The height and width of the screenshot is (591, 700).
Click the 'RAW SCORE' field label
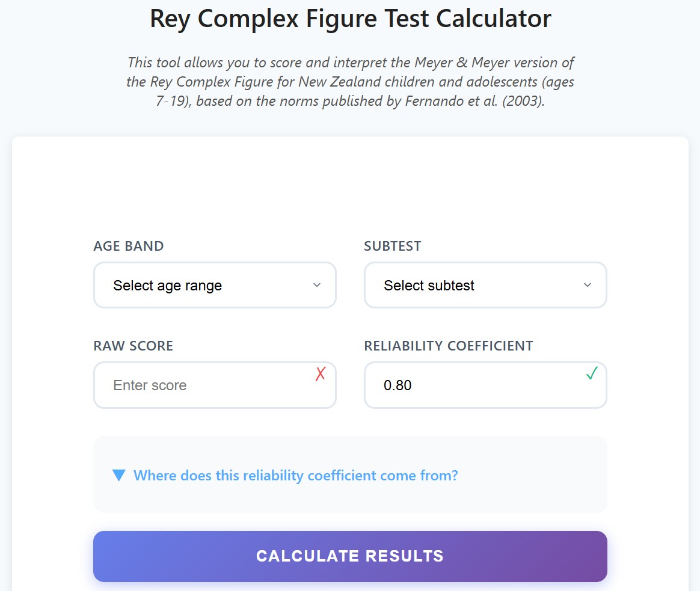pos(134,346)
